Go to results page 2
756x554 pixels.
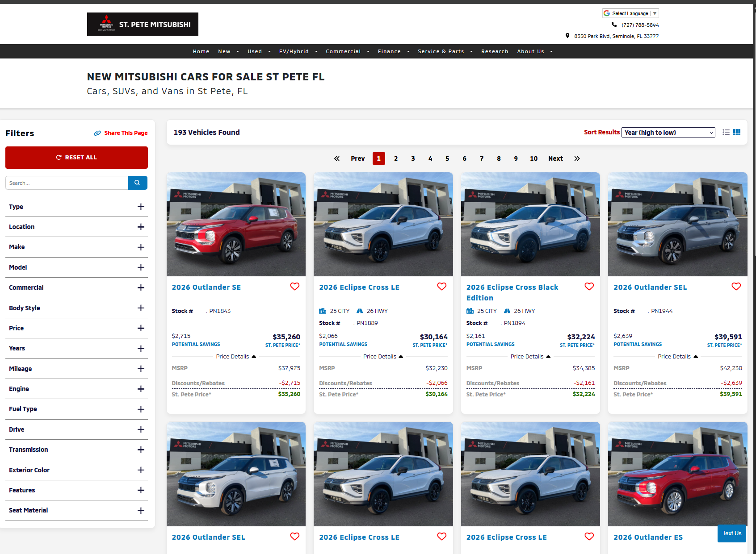(x=396, y=158)
